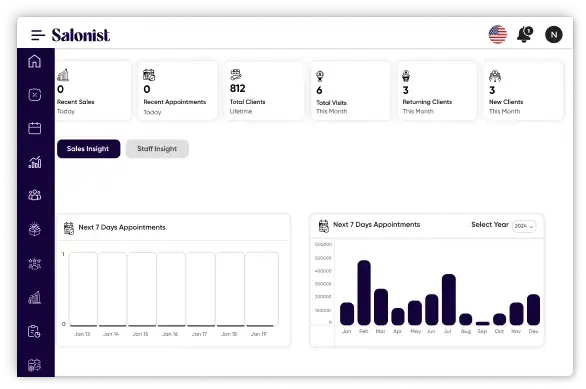Image resolution: width=586 pixels, height=389 pixels.
Task: Click the Recent Appointments label
Action: click(175, 102)
